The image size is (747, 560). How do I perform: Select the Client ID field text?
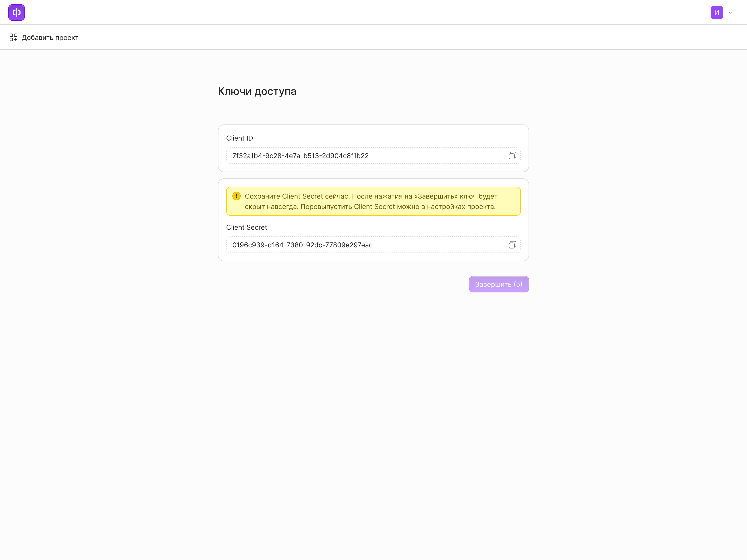(300, 156)
